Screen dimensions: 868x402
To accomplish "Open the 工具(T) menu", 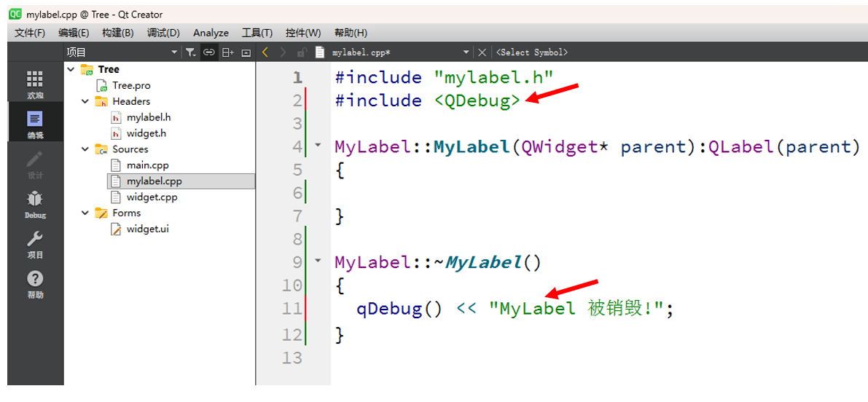I will [x=257, y=33].
